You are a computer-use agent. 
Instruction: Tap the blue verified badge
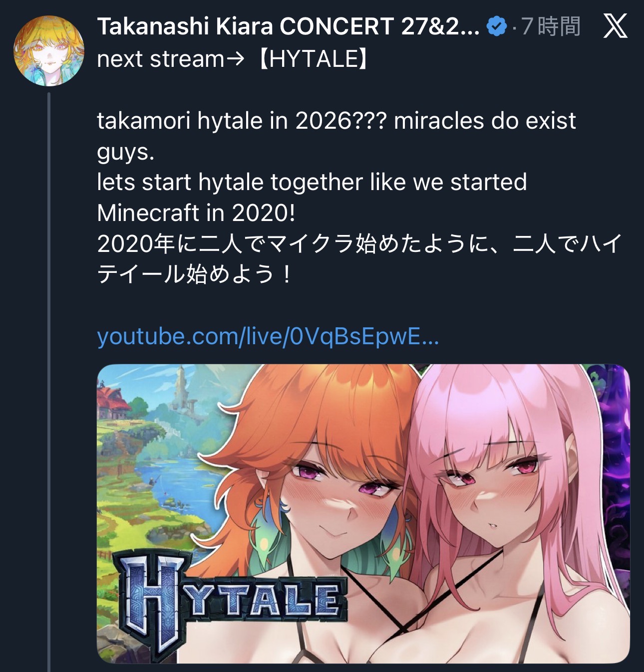click(496, 26)
